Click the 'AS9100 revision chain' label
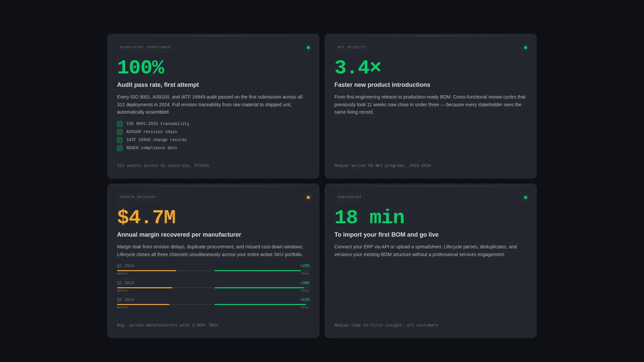 click(152, 132)
